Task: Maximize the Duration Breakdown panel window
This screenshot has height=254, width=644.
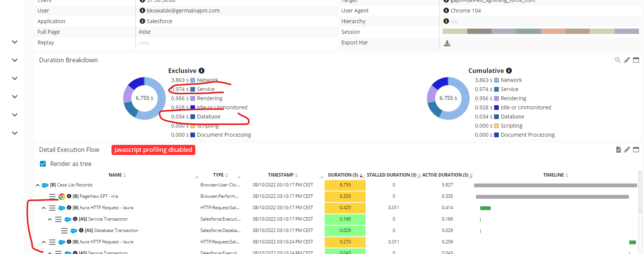Action: 636,60
